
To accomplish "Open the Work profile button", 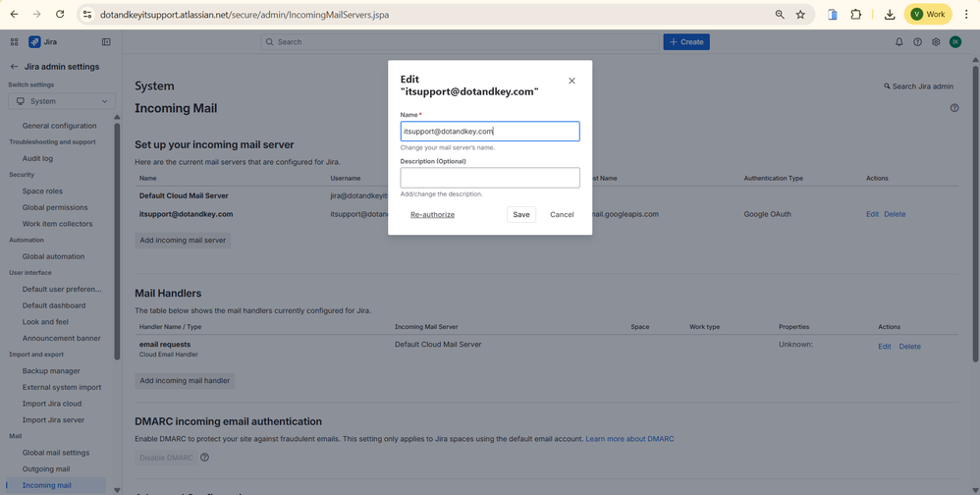I will pyautogui.click(x=928, y=14).
